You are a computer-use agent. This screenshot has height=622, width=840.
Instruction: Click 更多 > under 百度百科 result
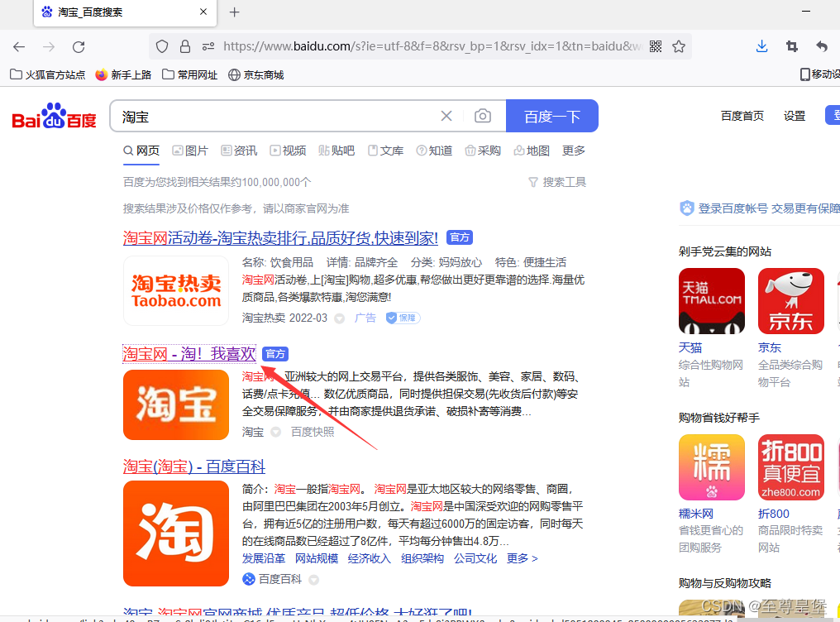click(523, 558)
